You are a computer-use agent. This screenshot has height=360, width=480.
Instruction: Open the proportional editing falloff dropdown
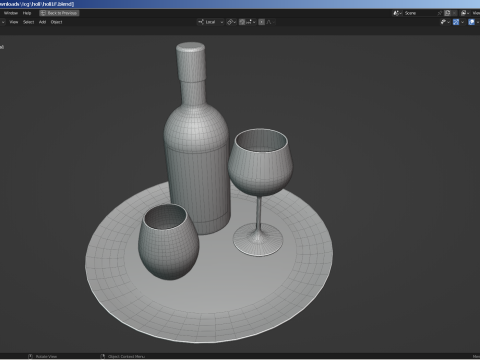(271, 22)
